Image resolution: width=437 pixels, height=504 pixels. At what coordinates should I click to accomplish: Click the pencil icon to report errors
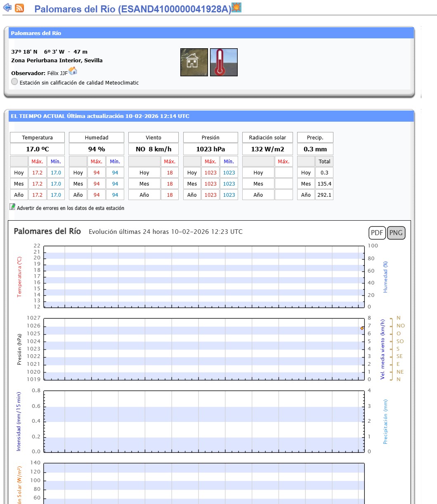(12, 207)
